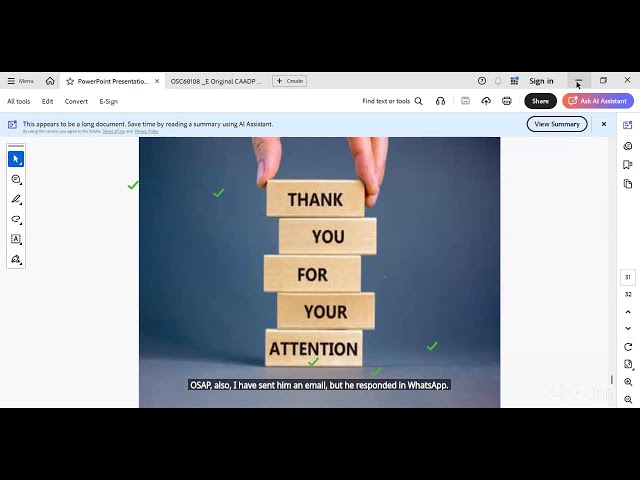This screenshot has width=640, height=480.
Task: Click the Find text or tools search
Action: point(392,101)
